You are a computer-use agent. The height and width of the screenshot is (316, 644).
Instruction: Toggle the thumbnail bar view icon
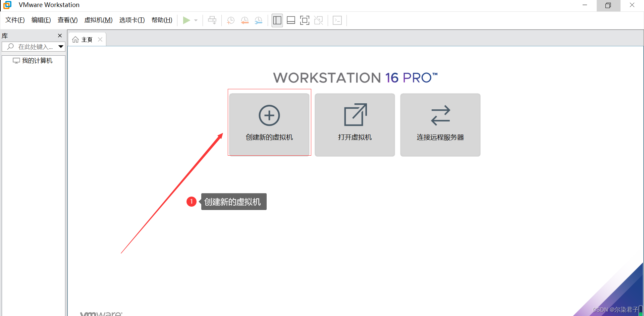[291, 20]
